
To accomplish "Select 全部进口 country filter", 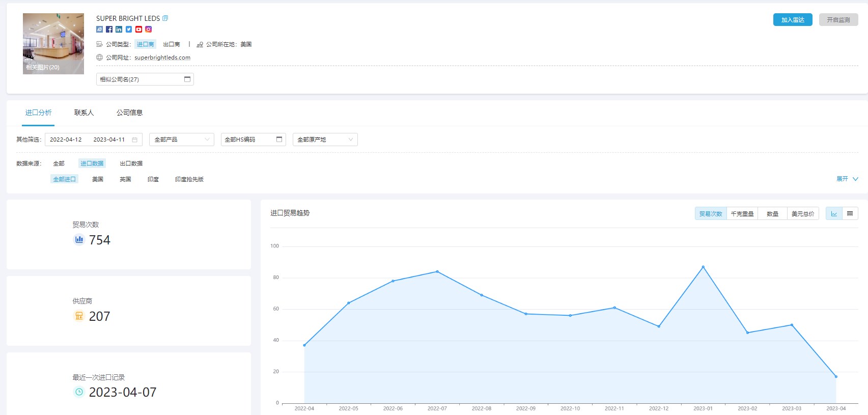I will [x=64, y=179].
